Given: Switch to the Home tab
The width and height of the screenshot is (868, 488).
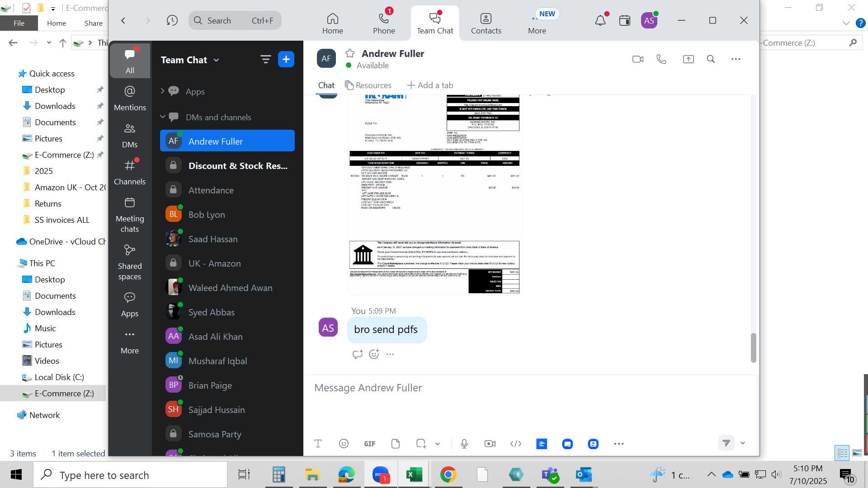Looking at the screenshot, I should (333, 23).
